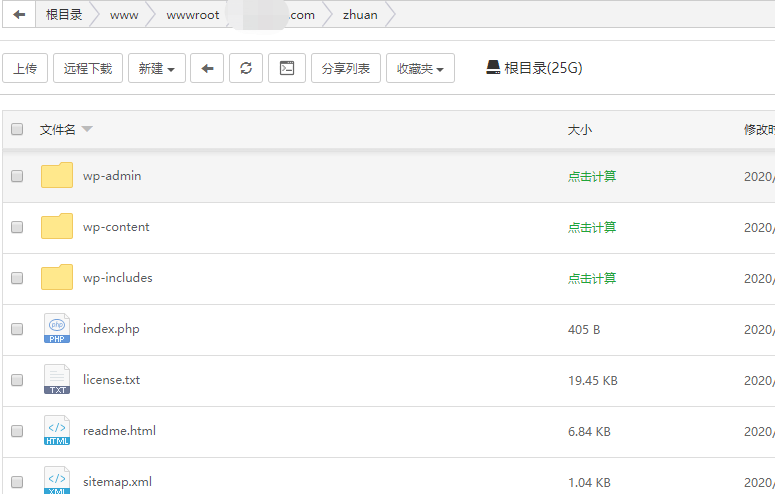Image resolution: width=775 pixels, height=494 pixels.
Task: Click the license.txt TXT file icon
Action: [57, 380]
